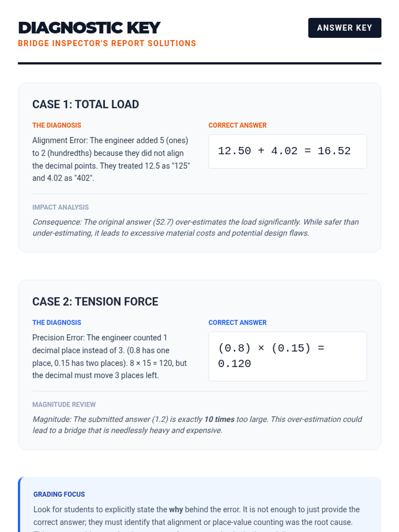Click the 12.50 + 4.02 = 16.52 answer box
The image size is (399, 532).
pyautogui.click(x=288, y=151)
